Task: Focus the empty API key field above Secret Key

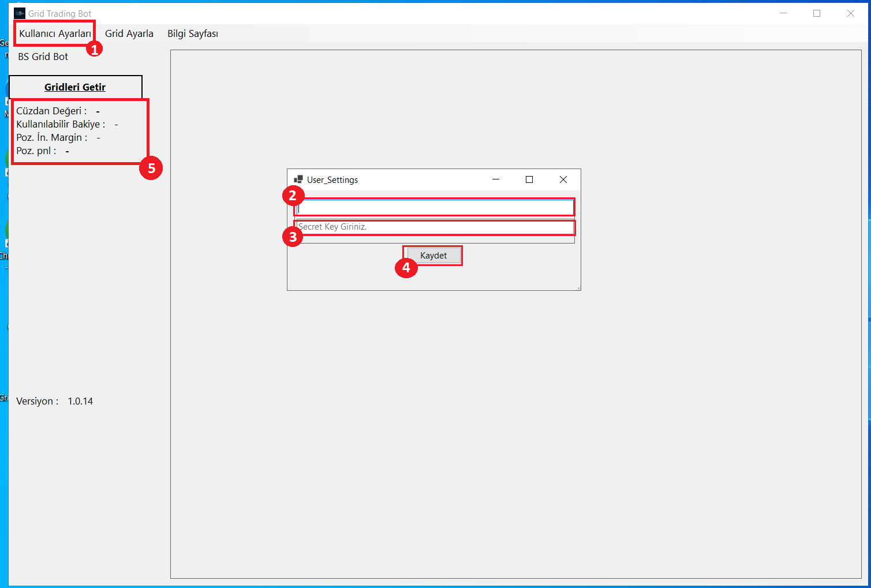Action: [x=434, y=207]
